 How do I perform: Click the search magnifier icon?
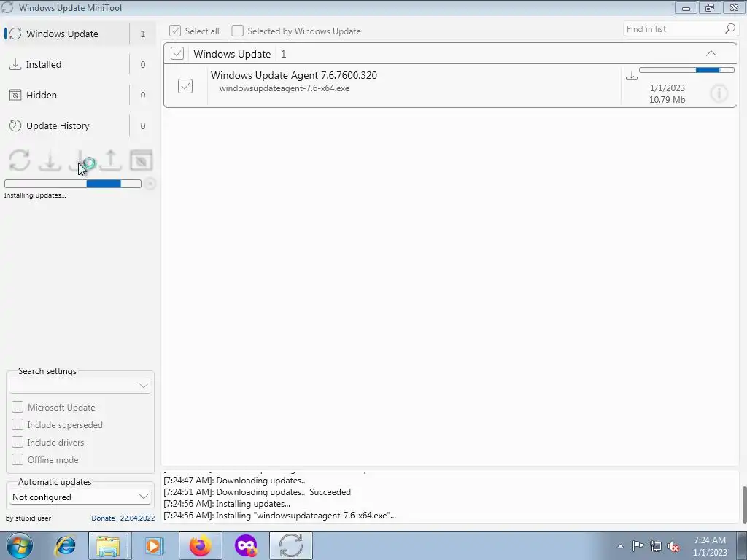click(729, 29)
